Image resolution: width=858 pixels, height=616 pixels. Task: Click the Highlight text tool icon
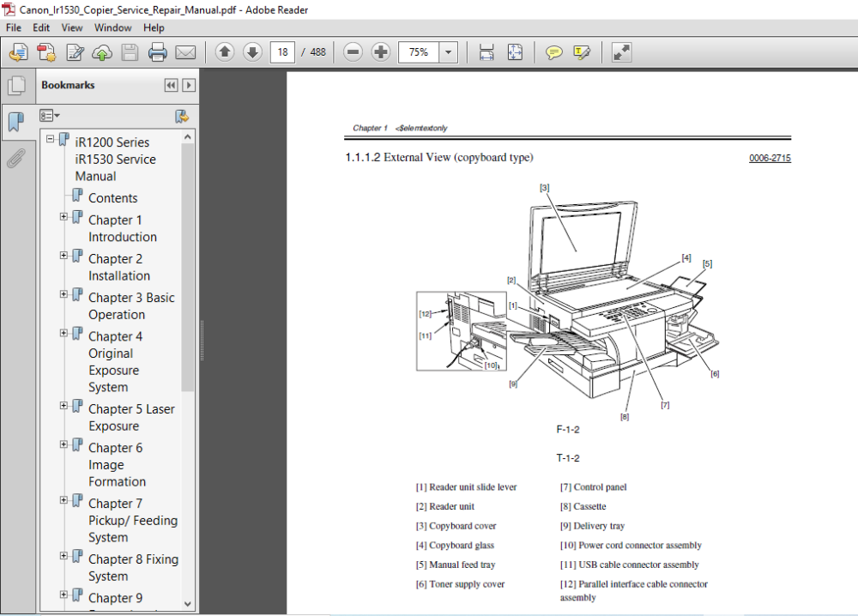tap(582, 52)
